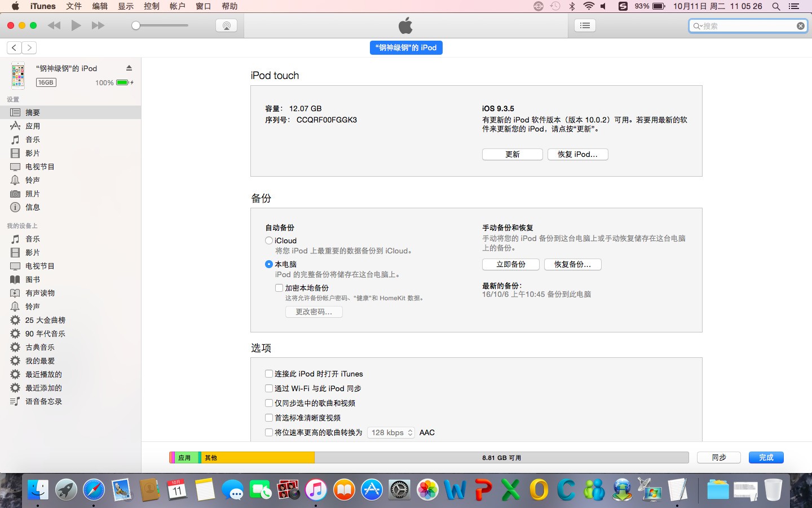
Task: Open the 帮助 menu
Action: click(230, 6)
